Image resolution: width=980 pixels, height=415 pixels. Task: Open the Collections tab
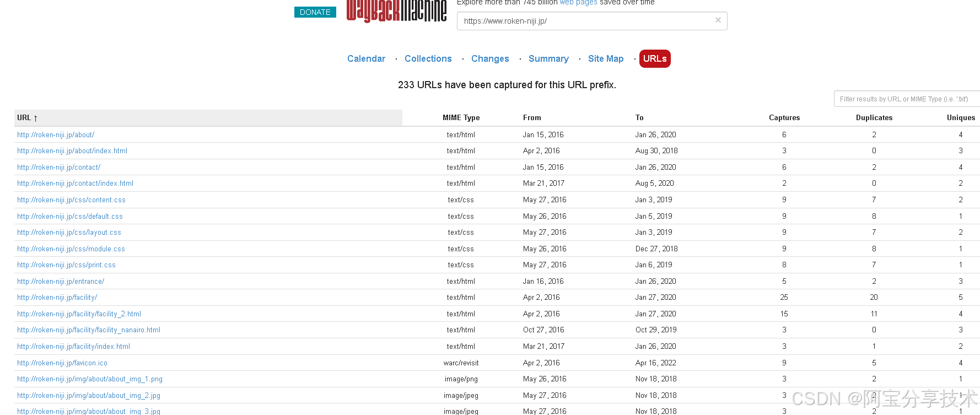click(428, 58)
